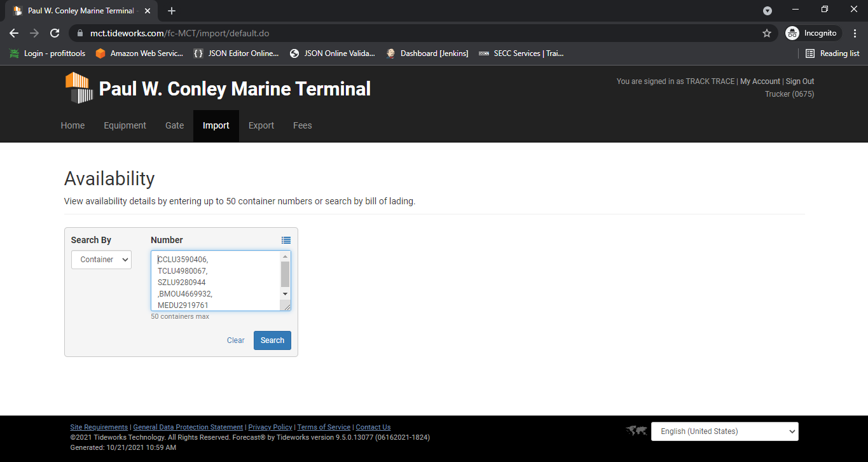The width and height of the screenshot is (868, 462).
Task: Open the Incognito profile indicator
Action: tap(813, 33)
